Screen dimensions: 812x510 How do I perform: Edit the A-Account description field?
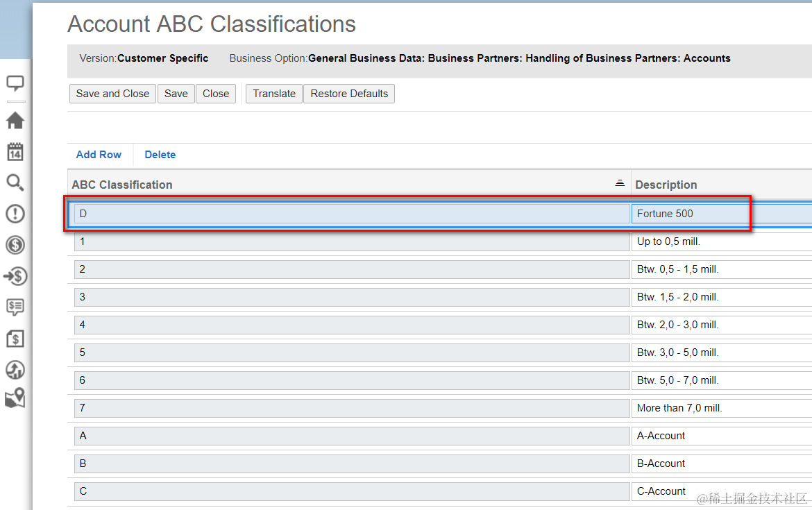(721, 436)
